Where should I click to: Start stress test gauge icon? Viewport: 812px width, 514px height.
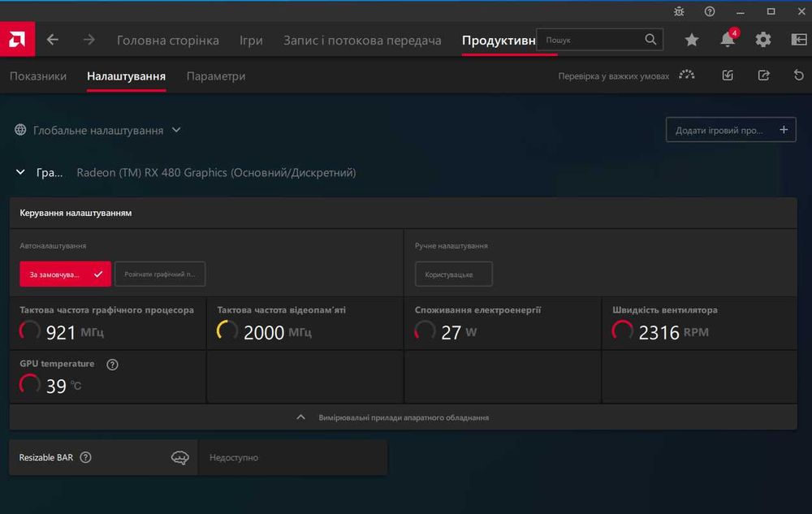coord(687,76)
